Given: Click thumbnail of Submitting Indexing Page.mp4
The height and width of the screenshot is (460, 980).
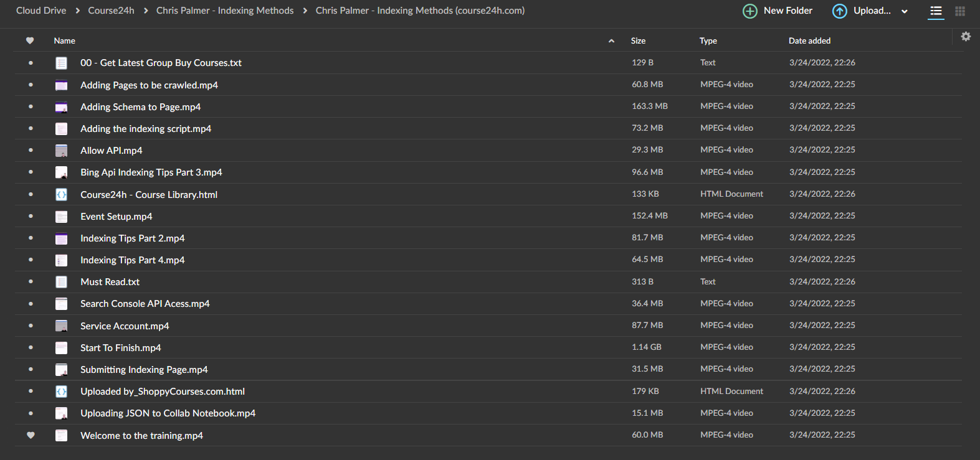Looking at the screenshot, I should [61, 370].
